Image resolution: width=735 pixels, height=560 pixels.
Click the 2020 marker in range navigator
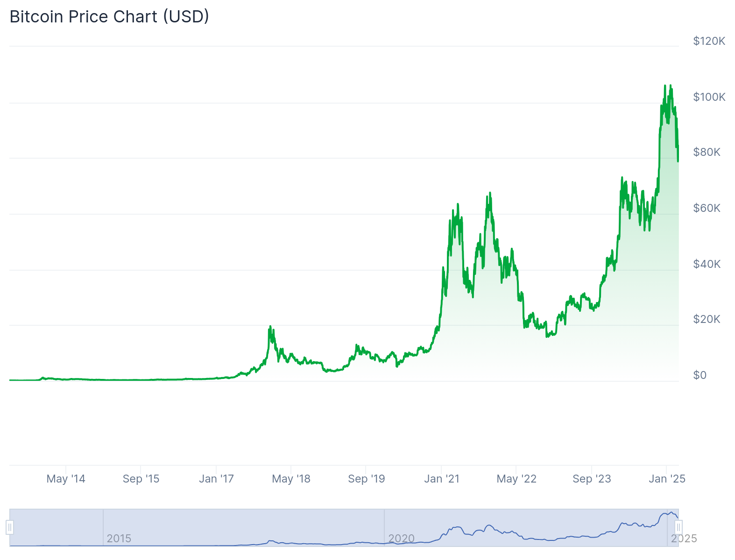pyautogui.click(x=401, y=539)
